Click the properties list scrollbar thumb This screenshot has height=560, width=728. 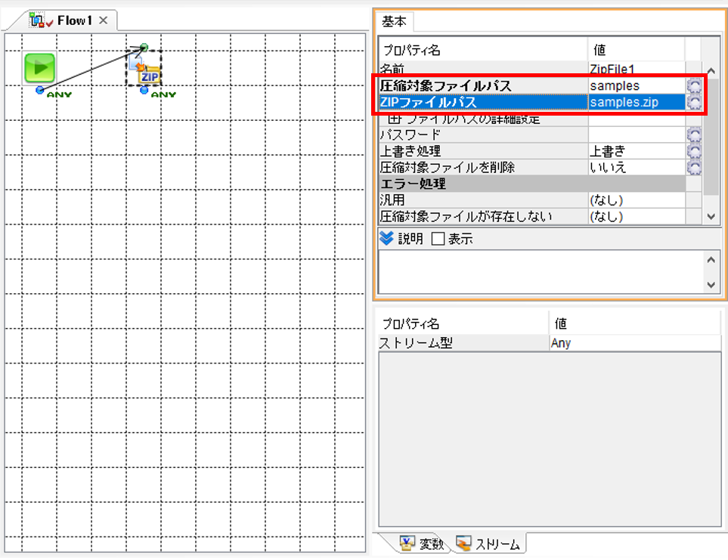coord(711,137)
